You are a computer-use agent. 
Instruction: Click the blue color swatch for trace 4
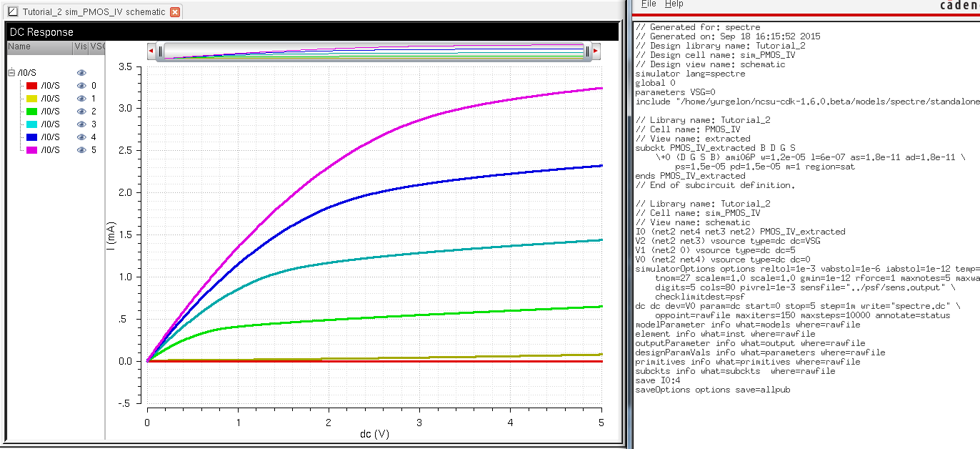click(31, 137)
